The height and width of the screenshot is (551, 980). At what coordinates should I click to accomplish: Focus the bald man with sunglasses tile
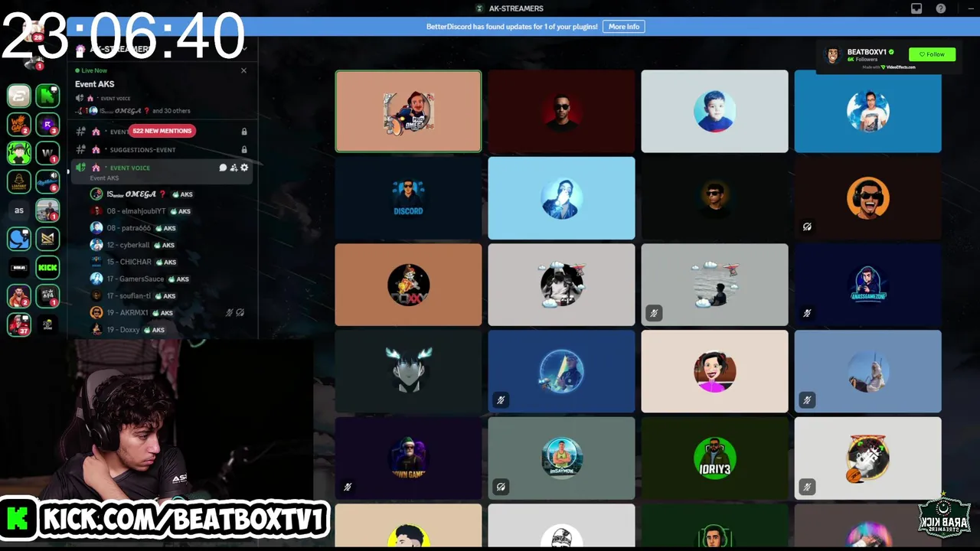[561, 111]
